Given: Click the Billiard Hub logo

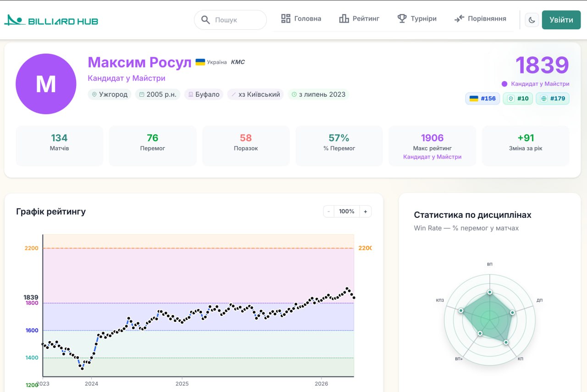Looking at the screenshot, I should 51,20.
